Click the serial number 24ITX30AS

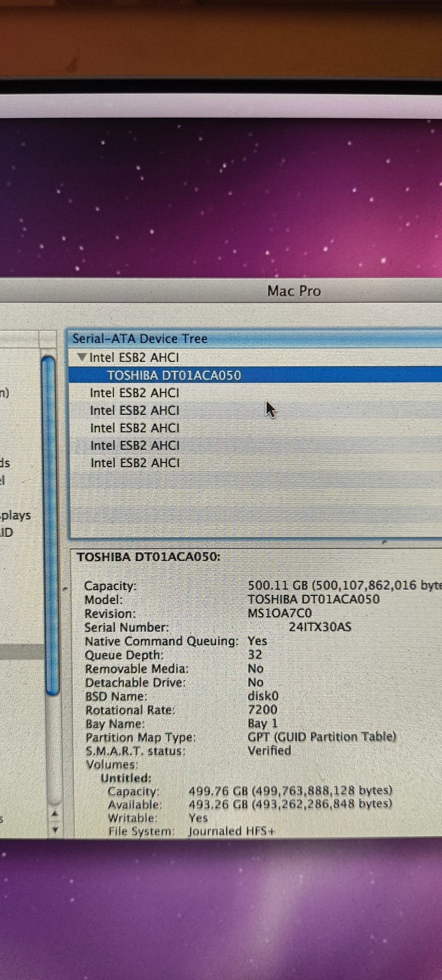click(320, 626)
